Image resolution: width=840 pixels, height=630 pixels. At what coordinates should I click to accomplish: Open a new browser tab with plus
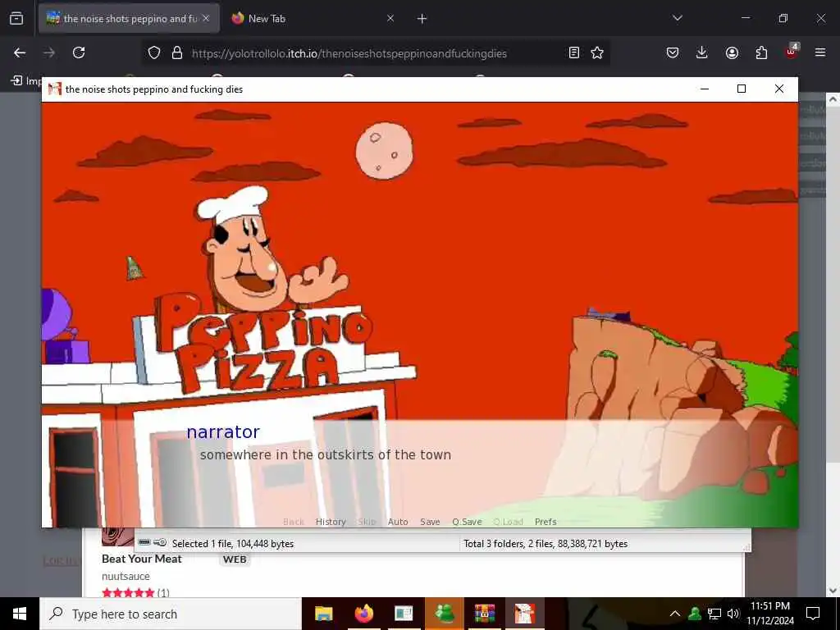pyautogui.click(x=422, y=19)
